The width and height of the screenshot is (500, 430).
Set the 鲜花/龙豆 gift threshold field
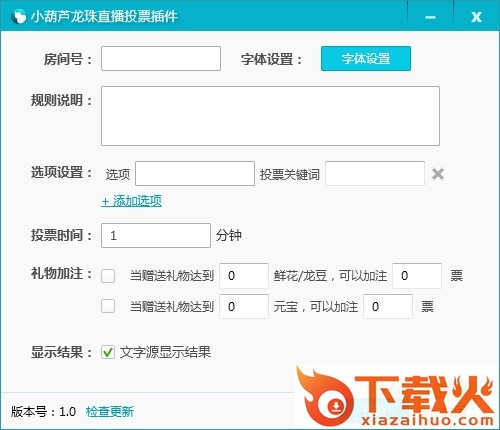(x=244, y=276)
